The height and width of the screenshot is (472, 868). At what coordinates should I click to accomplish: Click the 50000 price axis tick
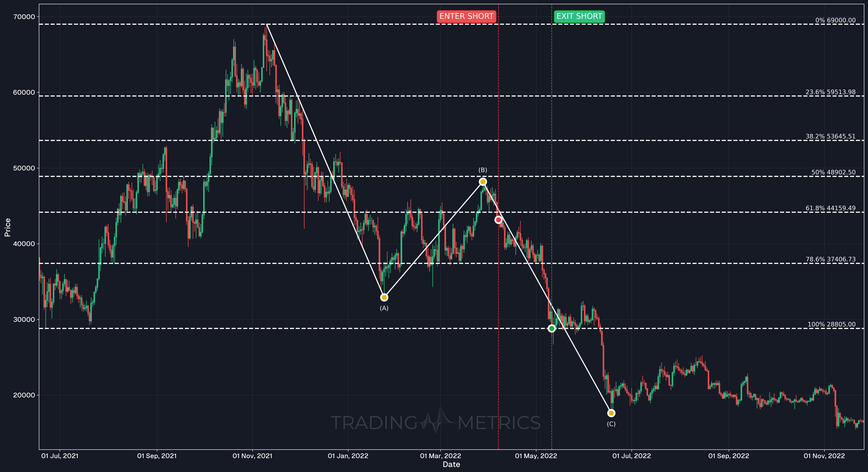click(24, 168)
